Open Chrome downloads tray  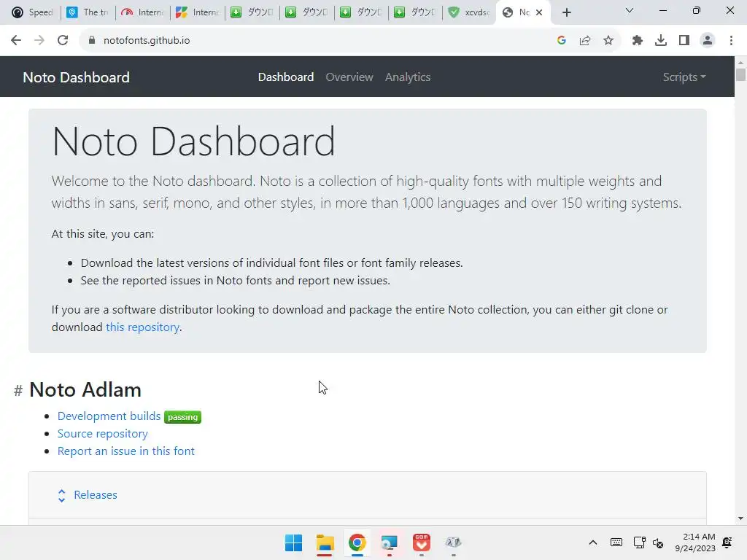pyautogui.click(x=661, y=41)
